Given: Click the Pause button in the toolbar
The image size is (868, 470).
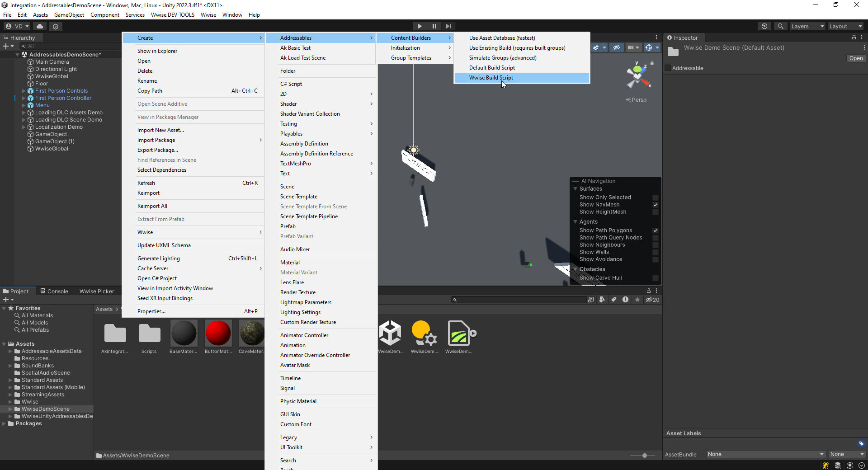Looking at the screenshot, I should tap(434, 26).
